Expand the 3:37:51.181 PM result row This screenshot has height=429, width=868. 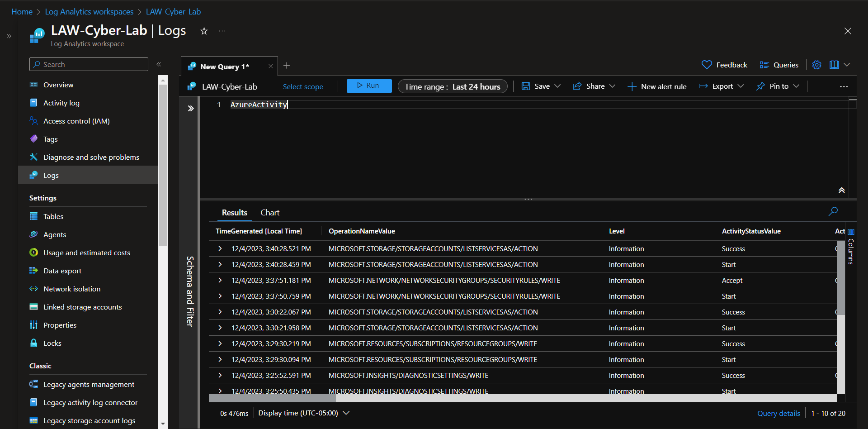click(x=220, y=280)
